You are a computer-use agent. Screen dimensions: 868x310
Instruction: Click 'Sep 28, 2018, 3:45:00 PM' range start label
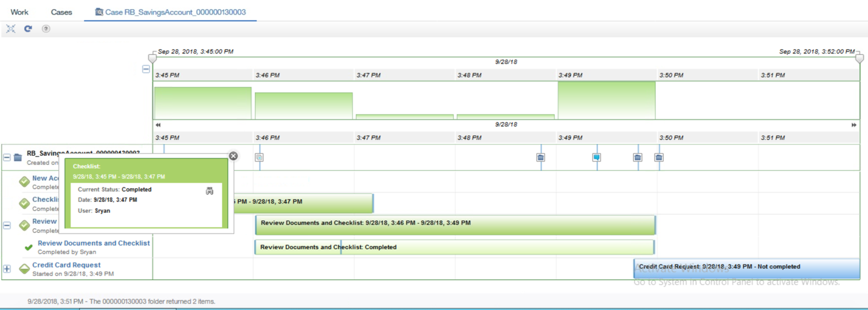196,52
